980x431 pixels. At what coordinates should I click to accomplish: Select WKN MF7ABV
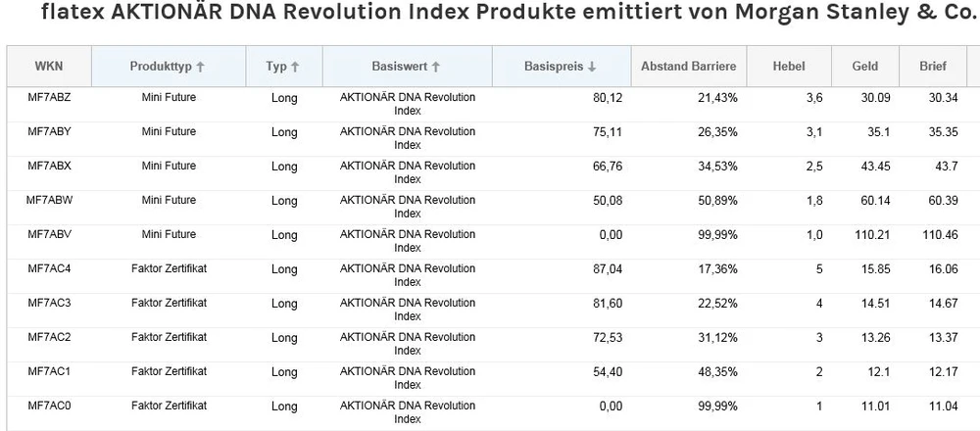point(49,234)
